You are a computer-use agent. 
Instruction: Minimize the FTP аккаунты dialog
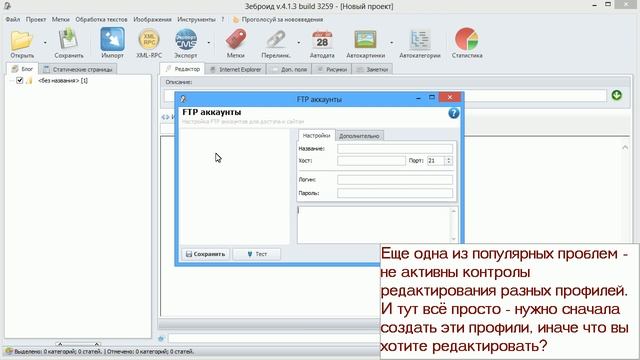click(x=418, y=98)
